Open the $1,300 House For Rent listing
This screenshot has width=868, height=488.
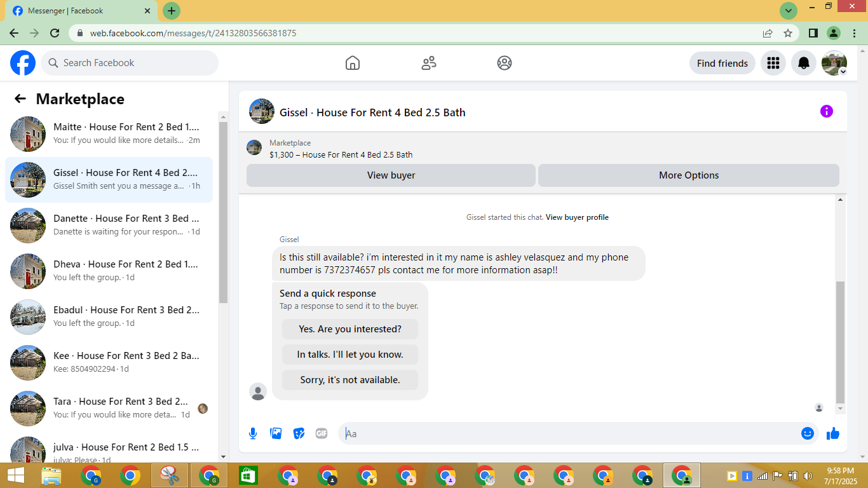[341, 154]
